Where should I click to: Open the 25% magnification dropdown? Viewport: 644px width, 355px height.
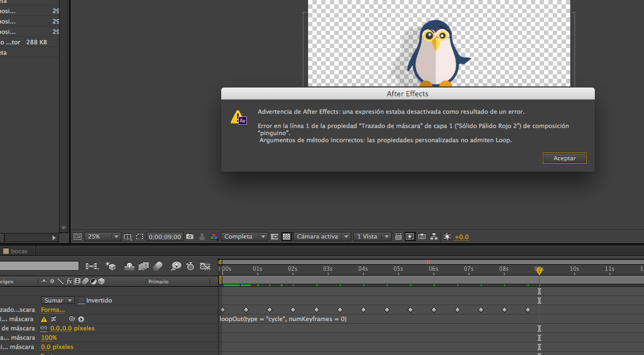click(102, 236)
